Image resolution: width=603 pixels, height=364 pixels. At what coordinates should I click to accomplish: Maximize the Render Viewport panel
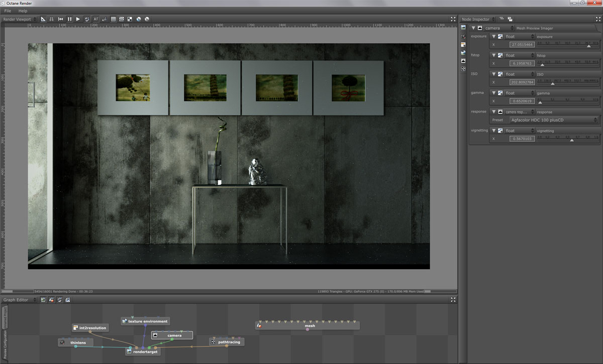453,19
